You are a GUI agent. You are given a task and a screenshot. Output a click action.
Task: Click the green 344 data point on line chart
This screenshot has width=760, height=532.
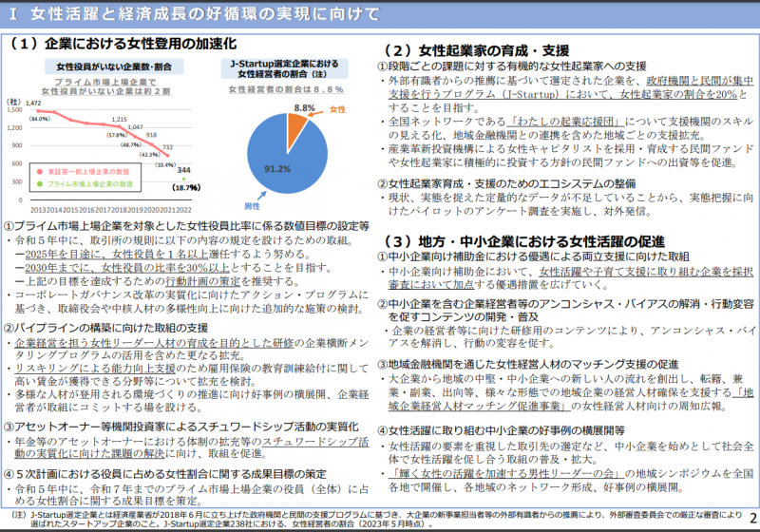pyautogui.click(x=183, y=180)
